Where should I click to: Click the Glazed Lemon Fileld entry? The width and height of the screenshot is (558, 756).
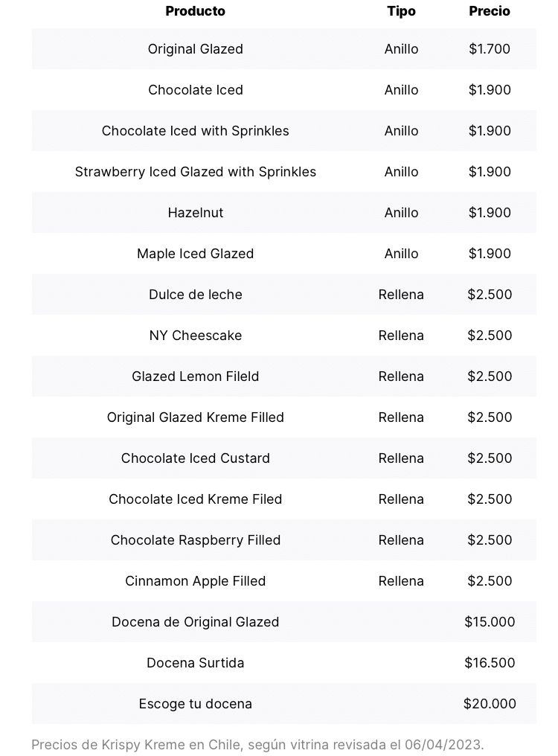(195, 377)
